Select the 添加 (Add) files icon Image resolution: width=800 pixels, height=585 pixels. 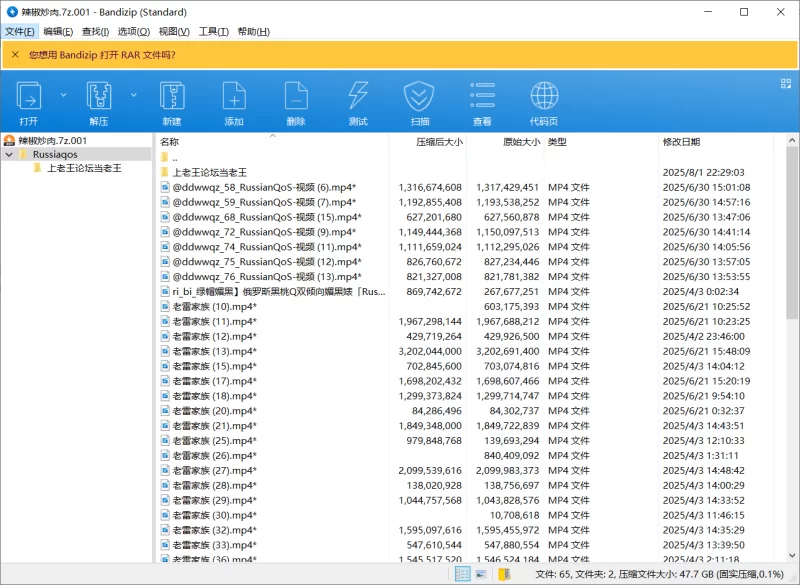click(x=234, y=102)
